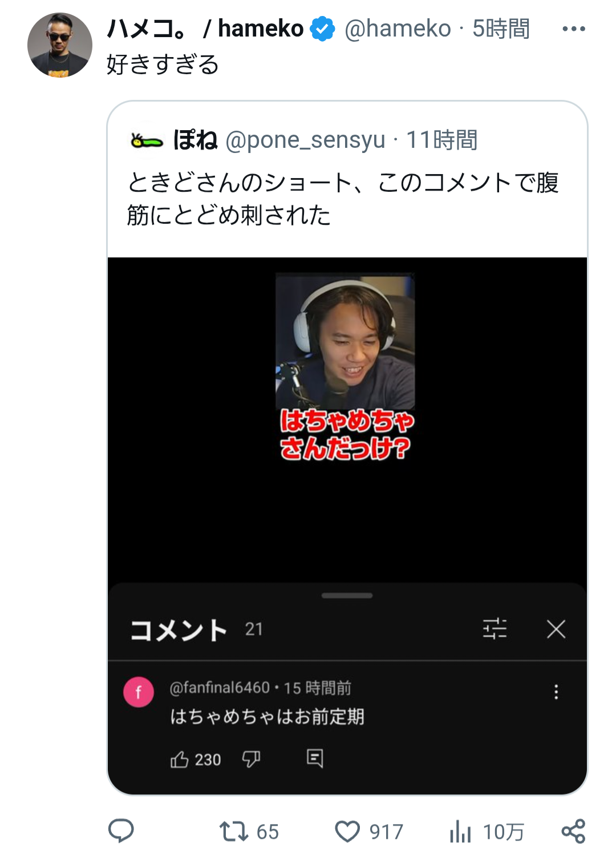616x864 pixels.
Task: Click the green caterpillar avatar of ぽね
Action: click(147, 140)
